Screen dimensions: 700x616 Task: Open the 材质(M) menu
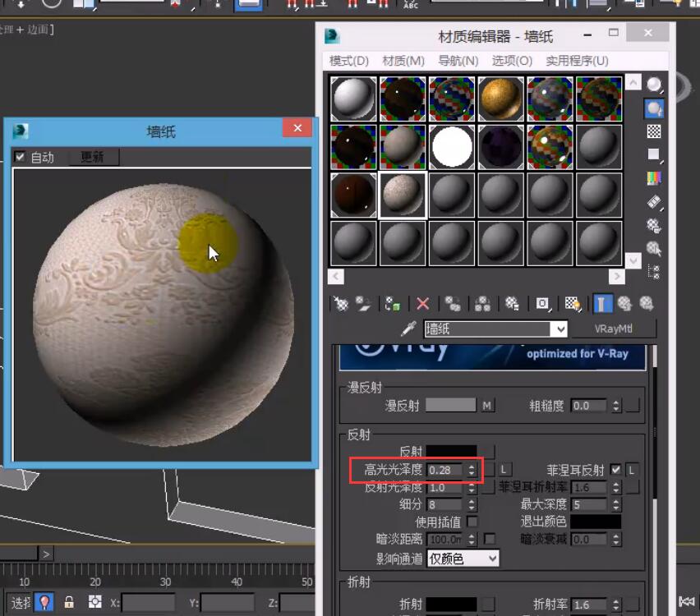403,61
